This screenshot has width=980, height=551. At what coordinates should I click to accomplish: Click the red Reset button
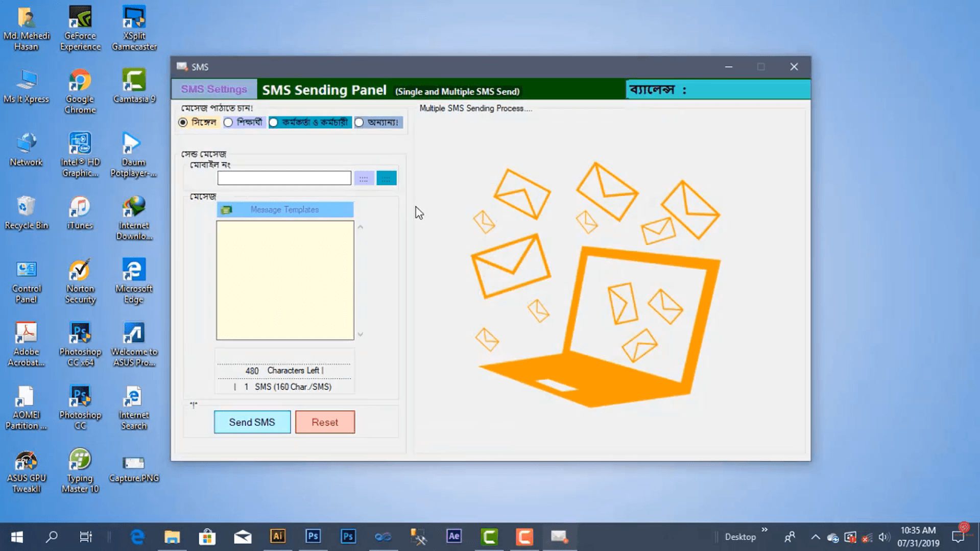click(x=325, y=422)
